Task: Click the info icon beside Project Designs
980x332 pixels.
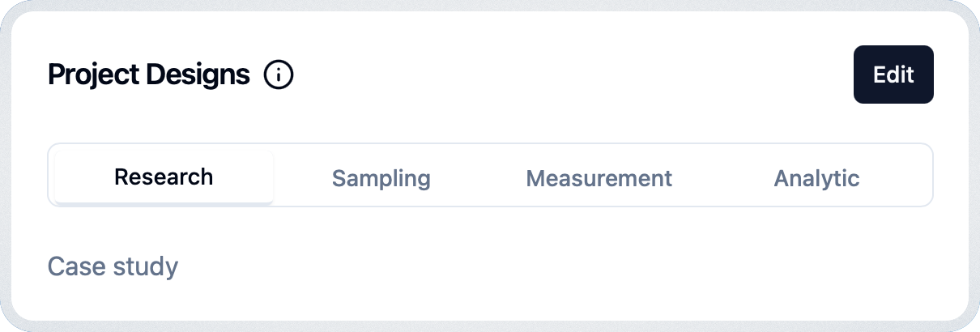Action: coord(279,75)
